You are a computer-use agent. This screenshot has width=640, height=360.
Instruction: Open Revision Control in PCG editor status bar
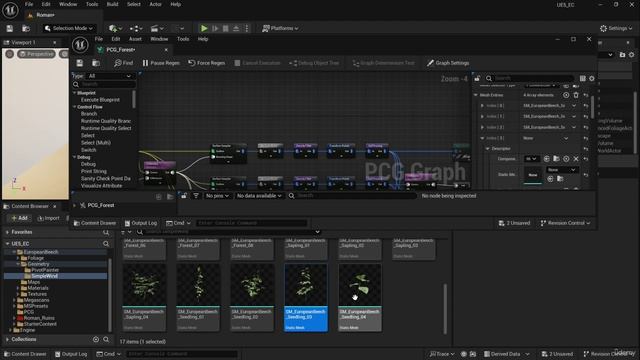(x=565, y=223)
